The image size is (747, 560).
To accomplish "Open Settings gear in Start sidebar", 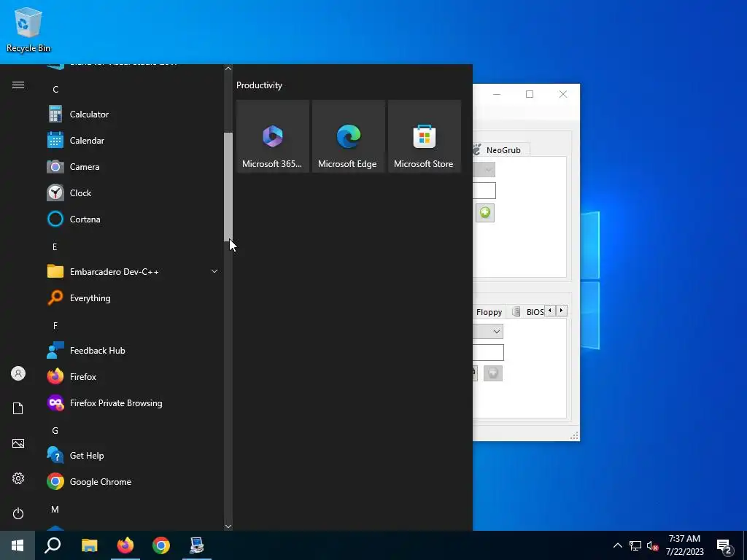I will point(18,478).
